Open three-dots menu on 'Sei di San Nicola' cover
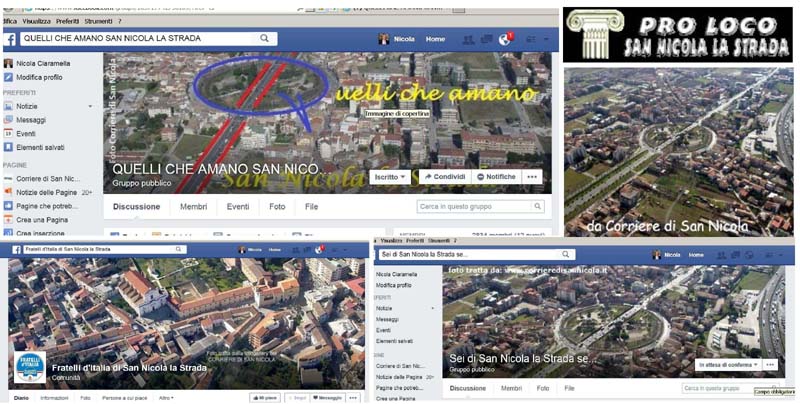This screenshot has width=800, height=404. (x=770, y=365)
